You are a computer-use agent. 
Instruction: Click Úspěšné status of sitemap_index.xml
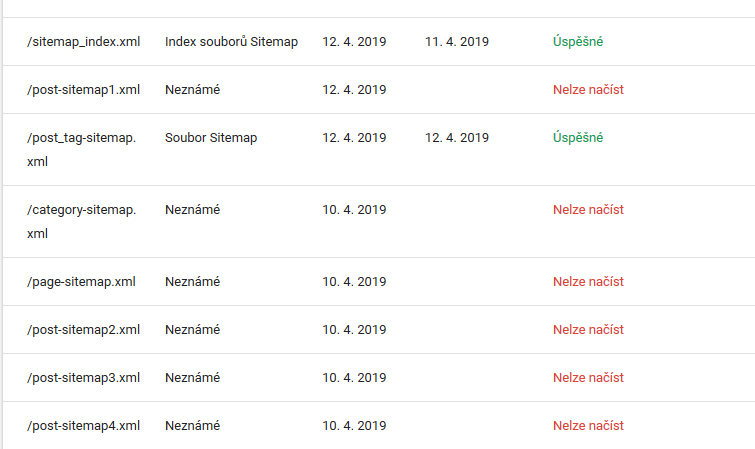[578, 41]
